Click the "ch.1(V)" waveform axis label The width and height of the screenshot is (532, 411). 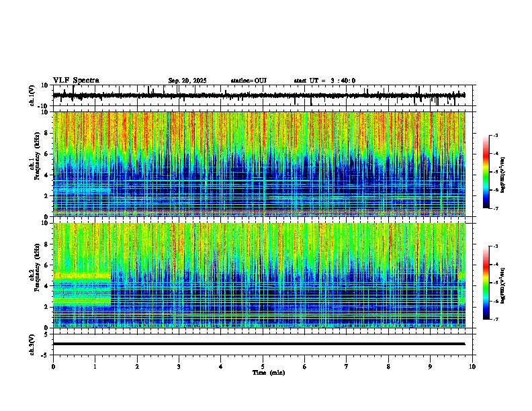[32, 95]
